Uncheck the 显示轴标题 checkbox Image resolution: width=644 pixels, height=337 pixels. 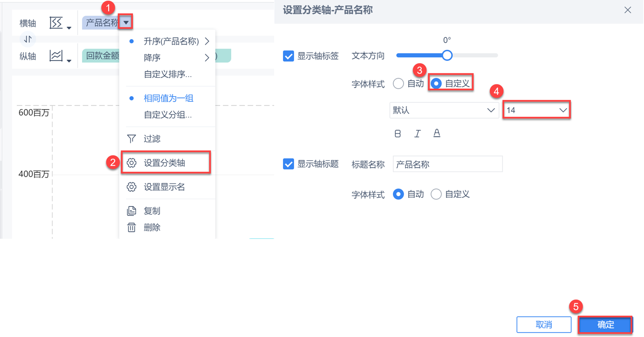[289, 164]
